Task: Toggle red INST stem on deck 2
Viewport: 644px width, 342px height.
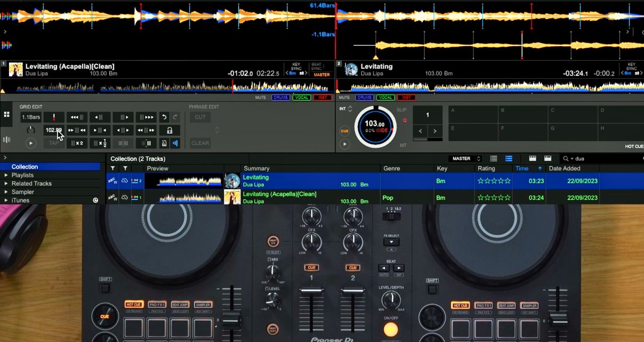Action: coord(406,97)
